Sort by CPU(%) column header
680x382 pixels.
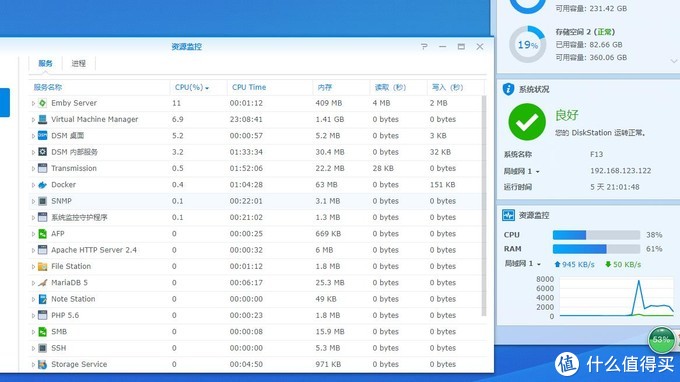[192, 87]
